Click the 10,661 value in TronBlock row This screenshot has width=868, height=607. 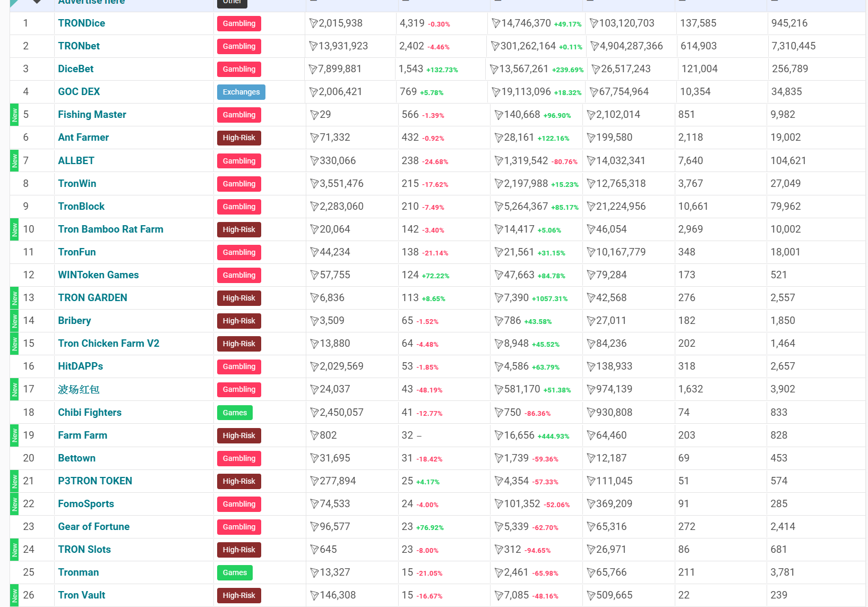(x=693, y=207)
